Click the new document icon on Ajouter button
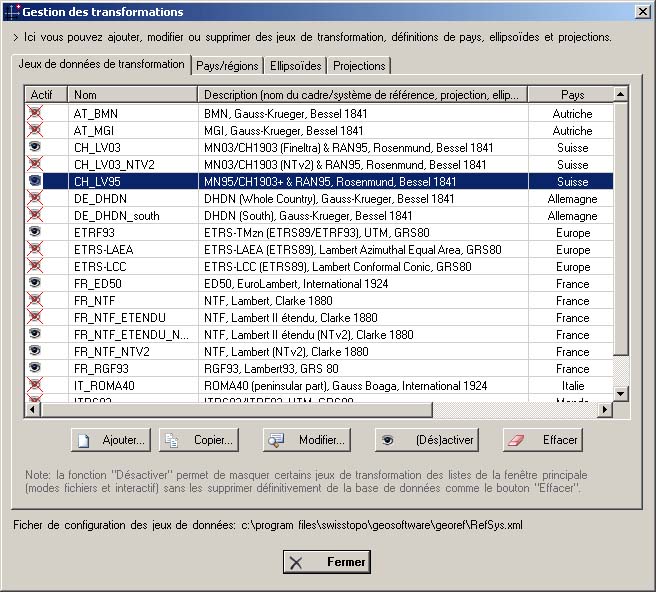Image resolution: width=656 pixels, height=592 pixels. tap(85, 440)
